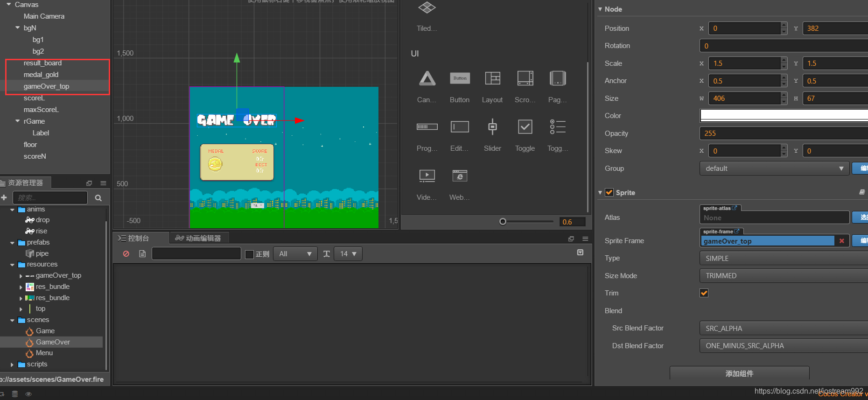Click the console filter text field

click(196, 253)
